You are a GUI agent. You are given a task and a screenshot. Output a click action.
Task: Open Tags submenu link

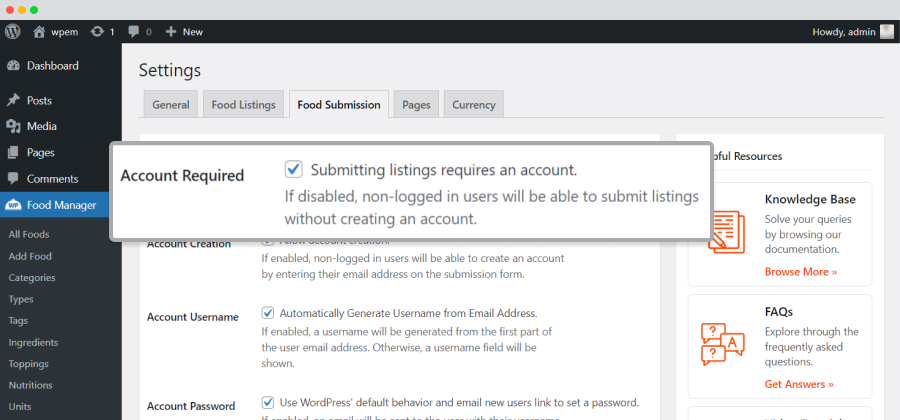click(x=18, y=321)
